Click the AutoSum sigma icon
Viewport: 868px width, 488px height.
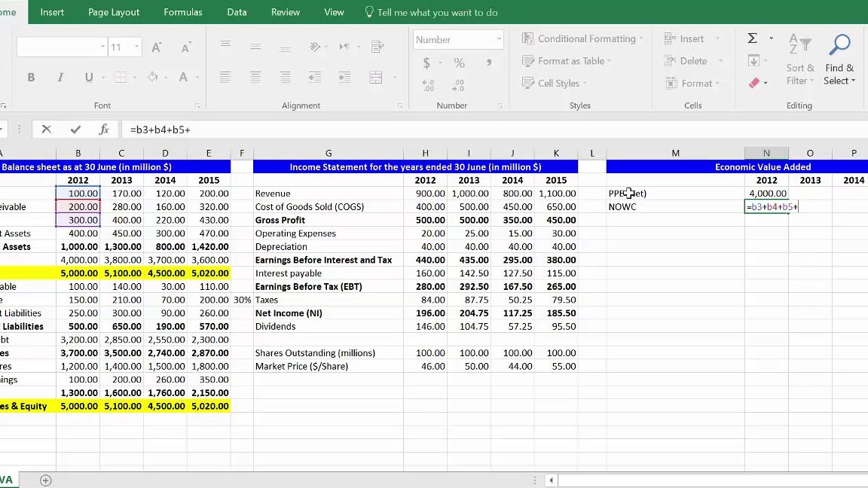753,38
